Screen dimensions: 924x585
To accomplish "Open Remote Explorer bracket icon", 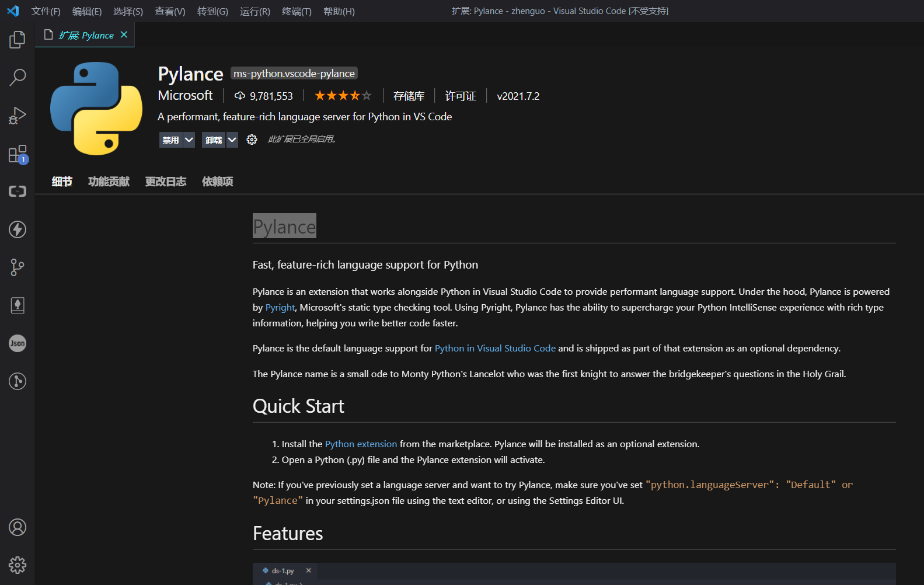I will (18, 191).
